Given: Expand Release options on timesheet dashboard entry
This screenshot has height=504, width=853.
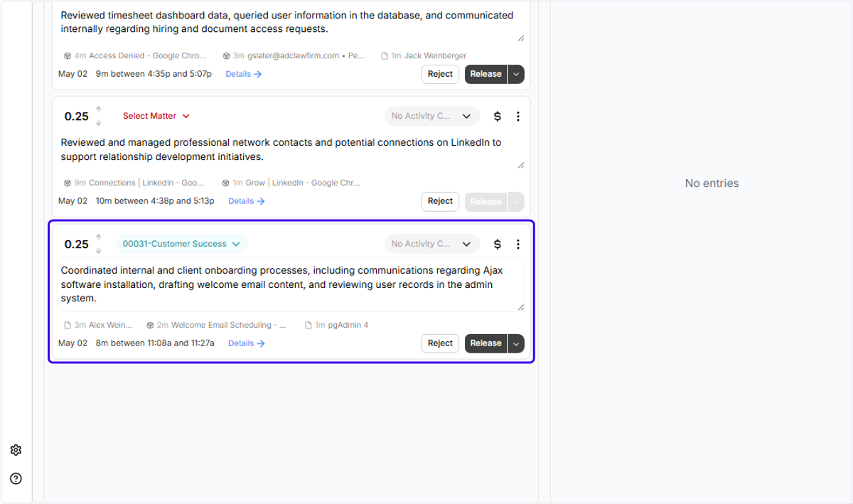Looking at the screenshot, I should 516,74.
